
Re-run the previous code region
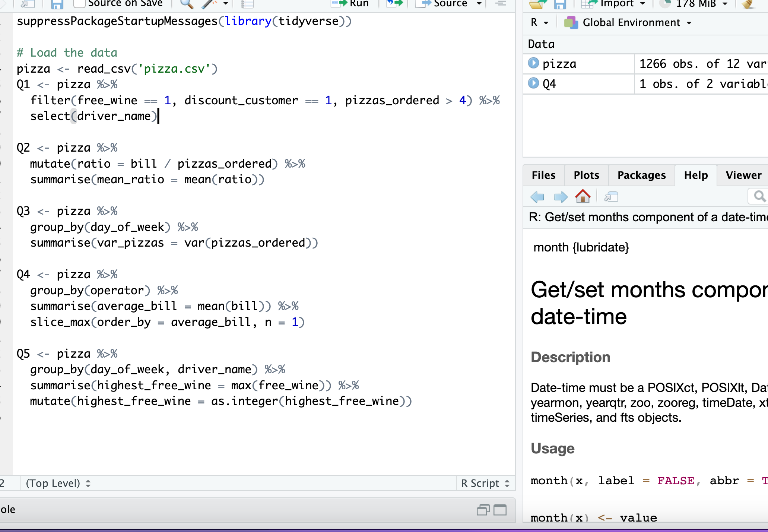point(395,4)
